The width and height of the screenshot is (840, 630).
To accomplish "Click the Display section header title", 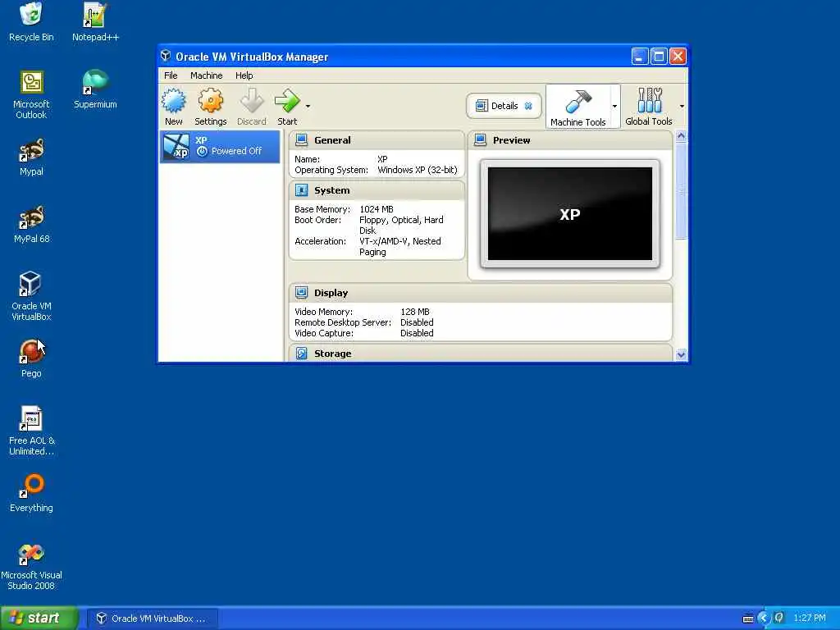I will (331, 293).
